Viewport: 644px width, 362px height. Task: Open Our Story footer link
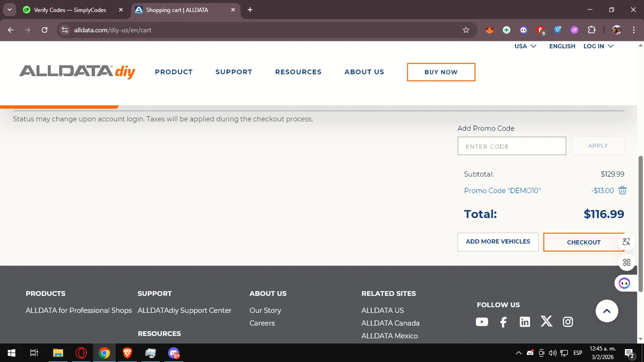coord(265,310)
